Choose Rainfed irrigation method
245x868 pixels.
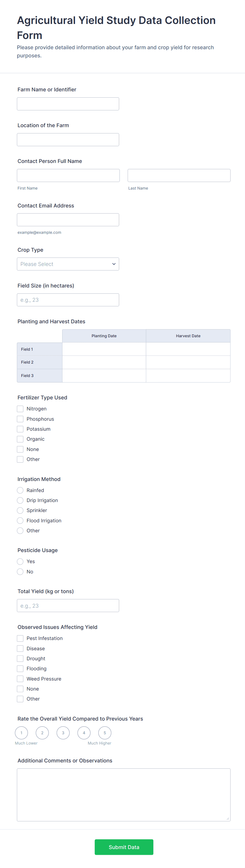click(20, 490)
